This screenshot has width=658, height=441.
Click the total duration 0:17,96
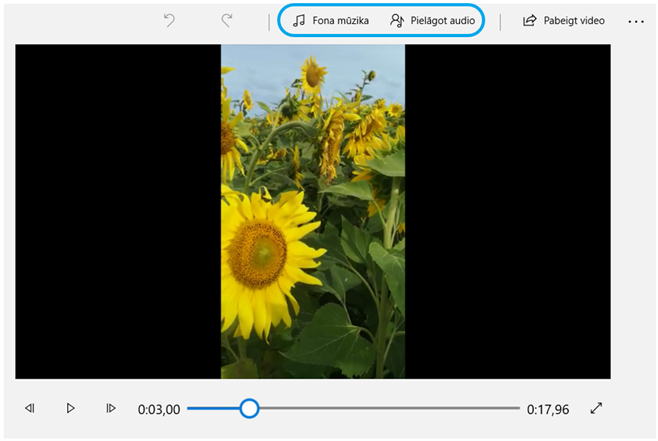point(550,409)
